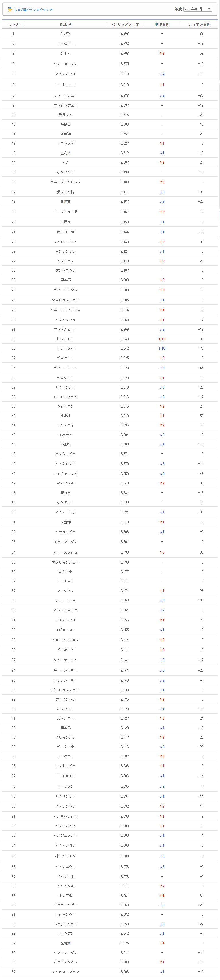220x980 pixels.
Task: Click the medal icon beside the ranking title
Action: point(10,9)
